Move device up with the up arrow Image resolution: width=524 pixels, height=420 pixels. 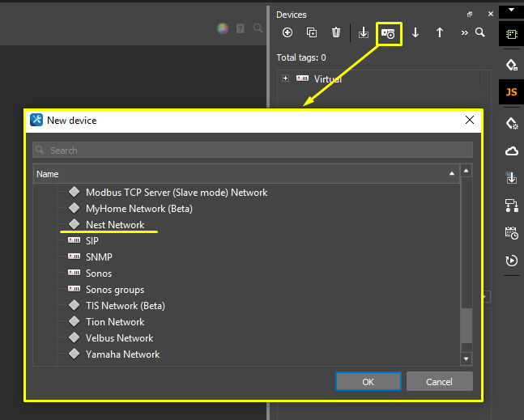click(x=440, y=33)
